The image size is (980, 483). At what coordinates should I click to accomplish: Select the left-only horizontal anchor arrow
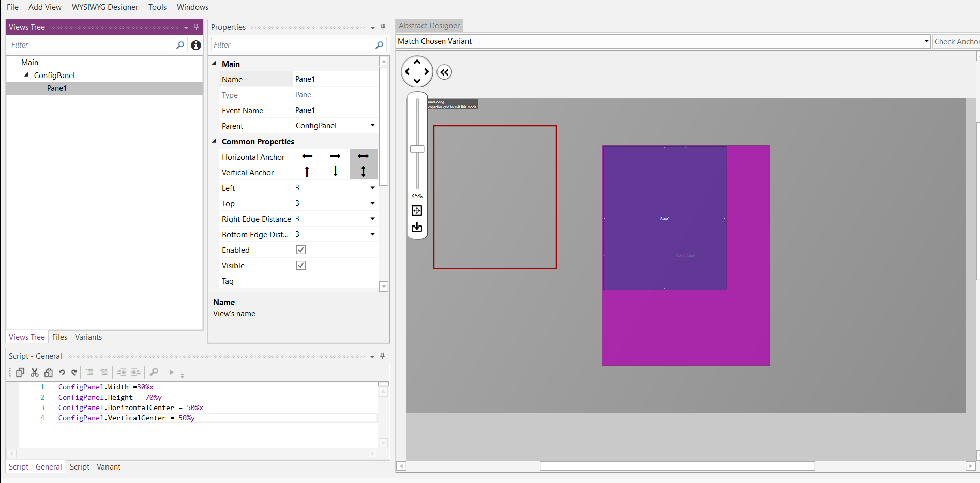point(307,156)
